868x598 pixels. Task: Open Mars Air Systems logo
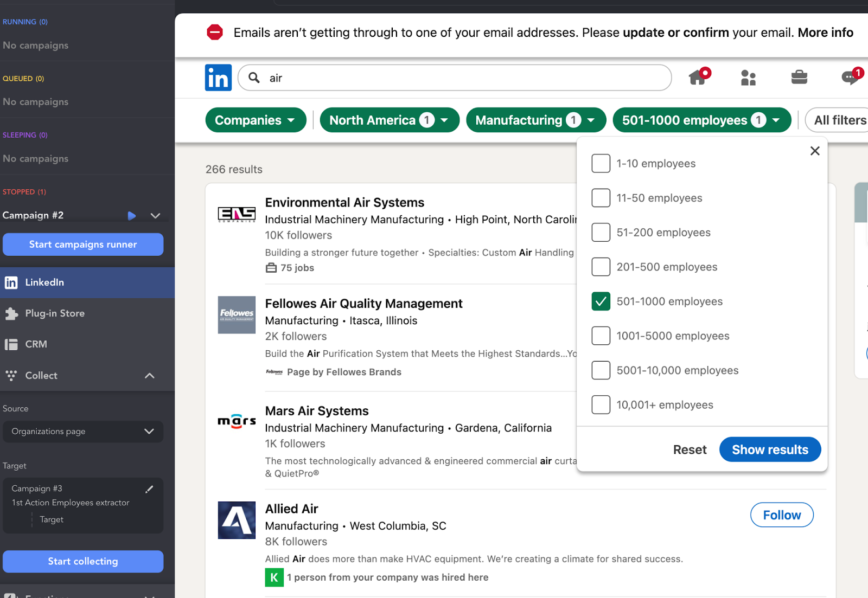coord(237,421)
